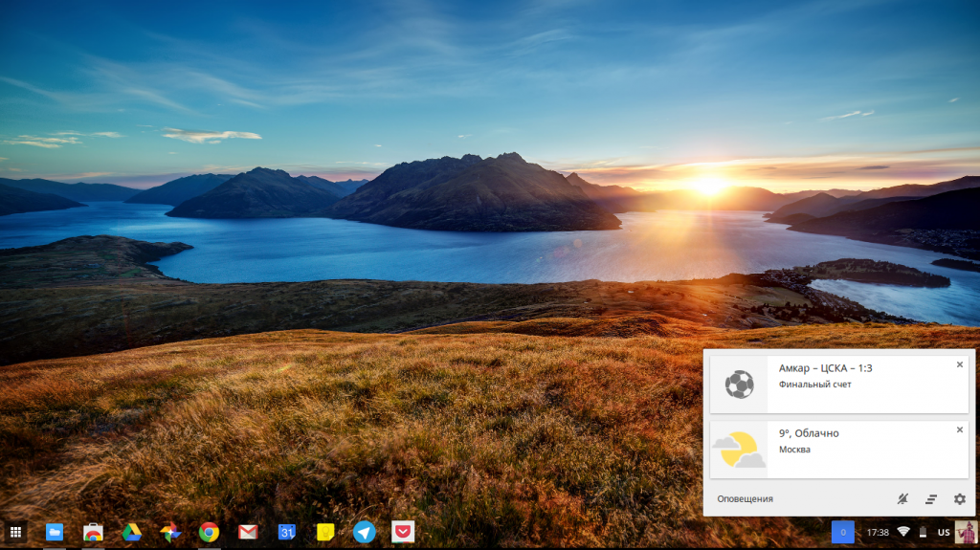980x550 pixels.
Task: Open the Google Photos pinwheel app
Action: click(170, 532)
